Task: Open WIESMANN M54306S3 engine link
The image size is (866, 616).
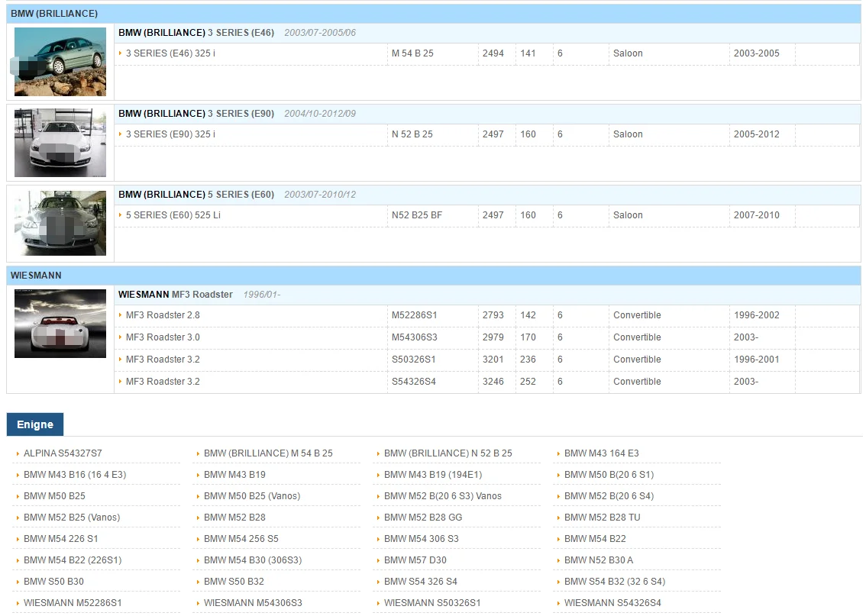Action: (253, 603)
